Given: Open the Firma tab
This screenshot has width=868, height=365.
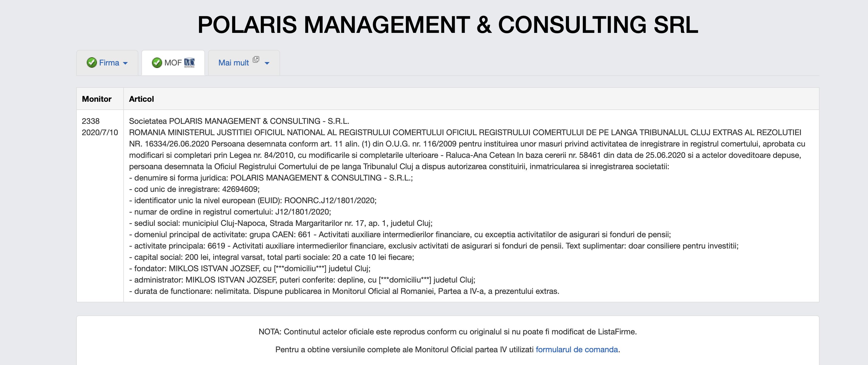Looking at the screenshot, I should pyautogui.click(x=109, y=63).
